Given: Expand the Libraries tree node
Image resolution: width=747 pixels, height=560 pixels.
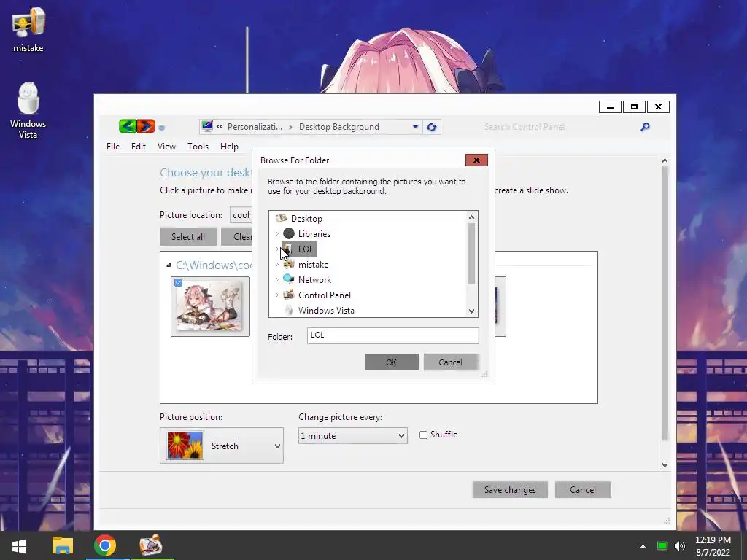Looking at the screenshot, I should (276, 234).
